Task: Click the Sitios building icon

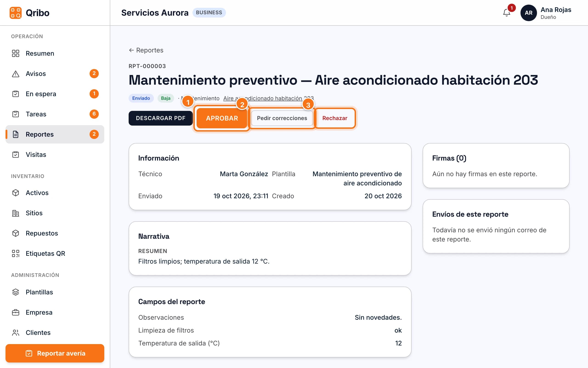Action: [x=16, y=213]
